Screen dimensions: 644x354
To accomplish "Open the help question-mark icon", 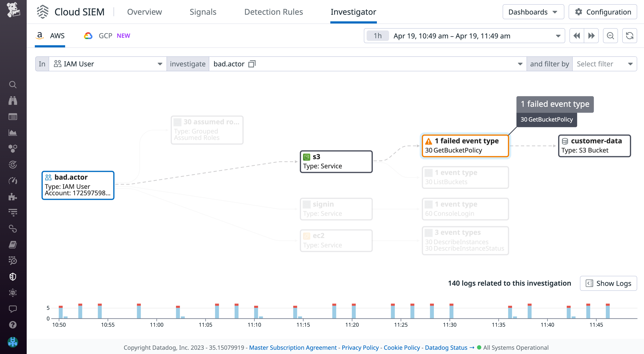I will [13, 325].
